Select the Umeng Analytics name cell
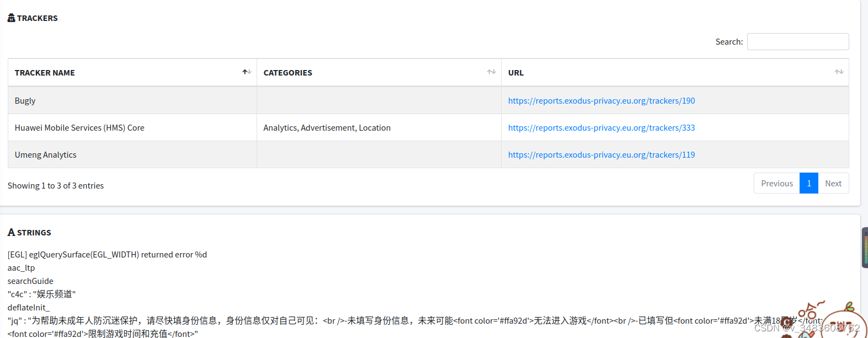 (x=132, y=154)
